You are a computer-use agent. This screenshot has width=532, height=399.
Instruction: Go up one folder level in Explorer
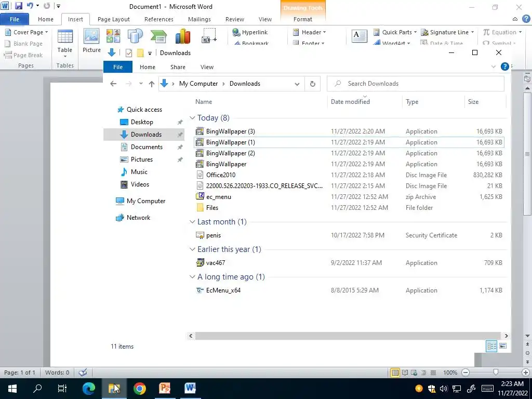(152, 84)
